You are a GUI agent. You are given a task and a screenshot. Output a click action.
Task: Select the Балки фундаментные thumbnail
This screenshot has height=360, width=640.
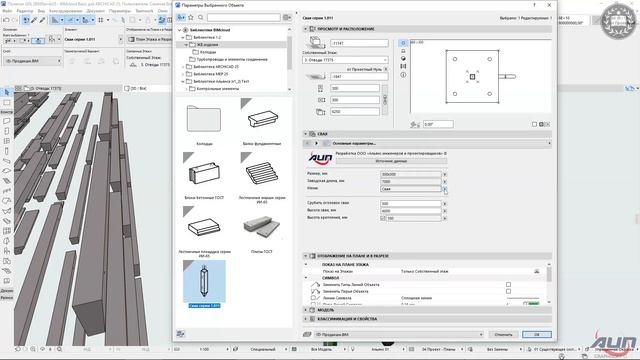[262, 119]
